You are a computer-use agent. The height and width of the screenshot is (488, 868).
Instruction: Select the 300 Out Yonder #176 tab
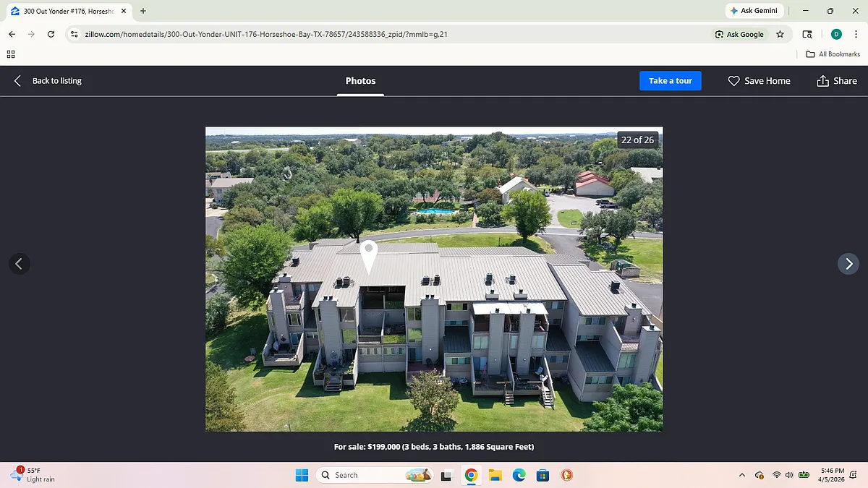point(67,11)
